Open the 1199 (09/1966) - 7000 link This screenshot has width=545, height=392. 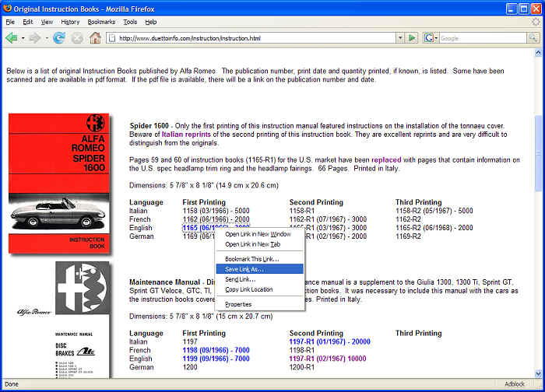click(216, 359)
